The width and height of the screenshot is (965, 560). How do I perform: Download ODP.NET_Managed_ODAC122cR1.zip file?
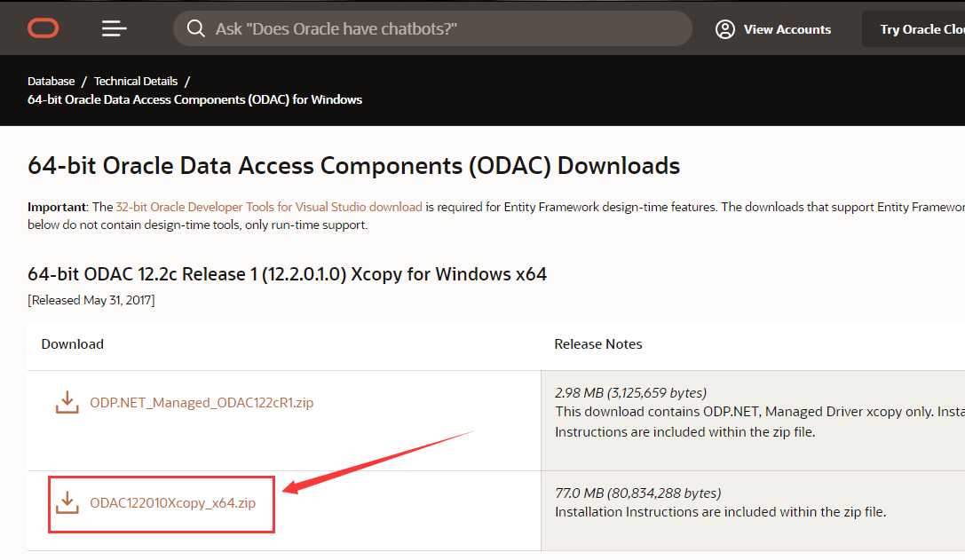click(202, 402)
